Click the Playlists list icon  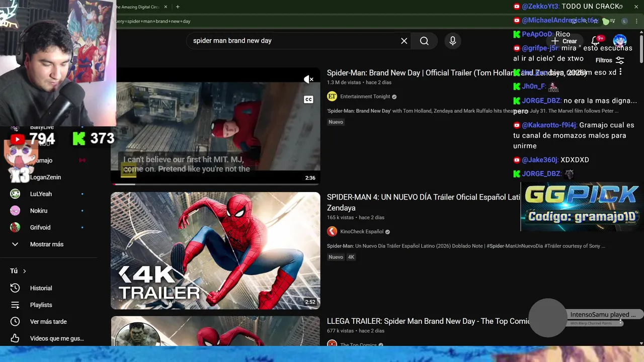click(15, 305)
